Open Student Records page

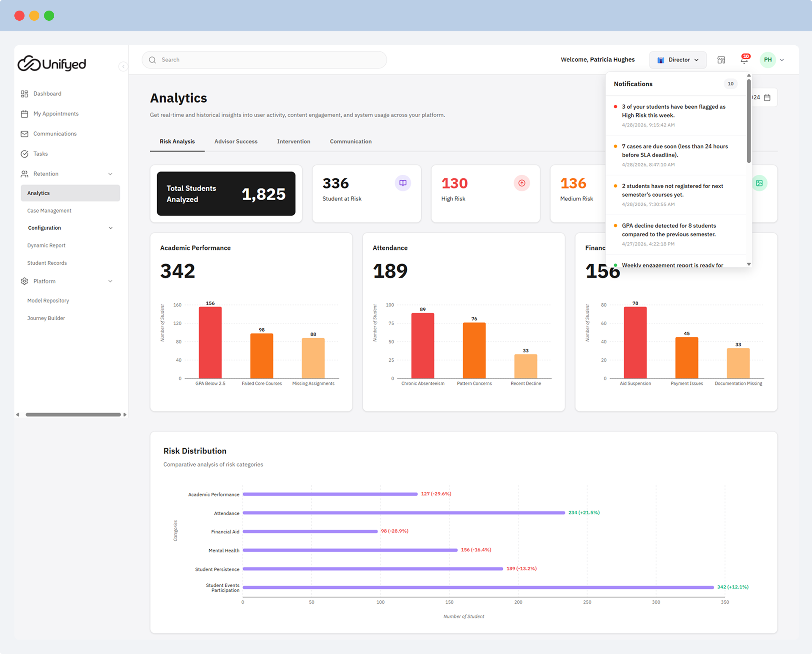pyautogui.click(x=47, y=263)
